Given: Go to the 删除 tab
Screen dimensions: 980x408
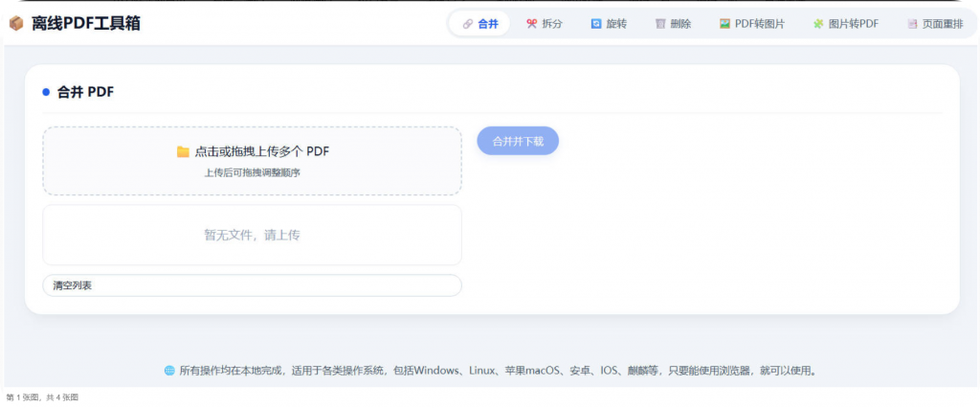Looking at the screenshot, I should coord(673,24).
